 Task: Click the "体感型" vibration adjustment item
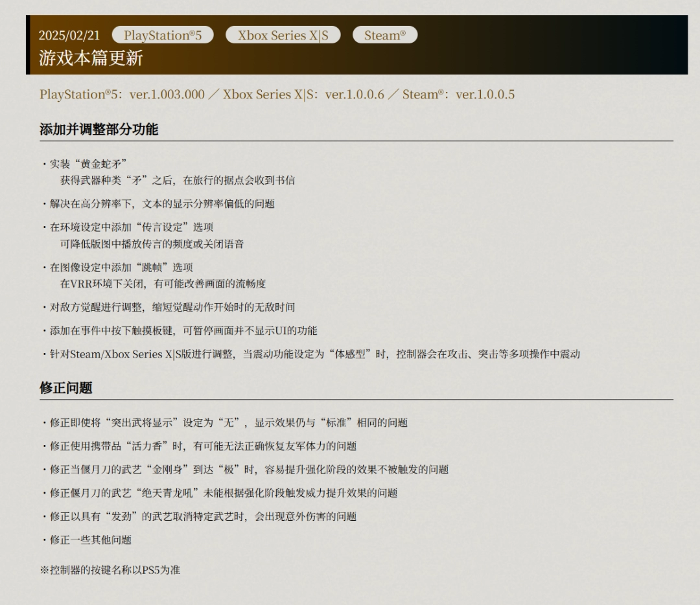(x=315, y=354)
